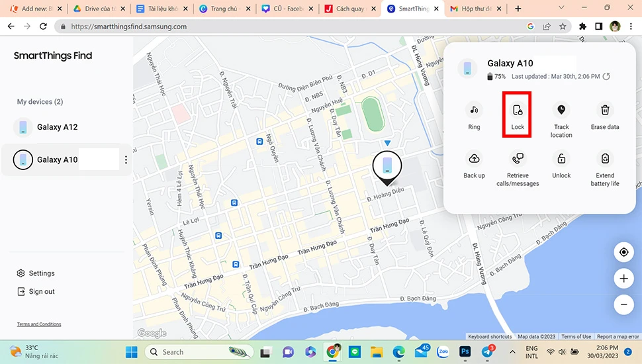Open weather widget showing 33°C
The height and width of the screenshot is (364, 642).
(34, 351)
